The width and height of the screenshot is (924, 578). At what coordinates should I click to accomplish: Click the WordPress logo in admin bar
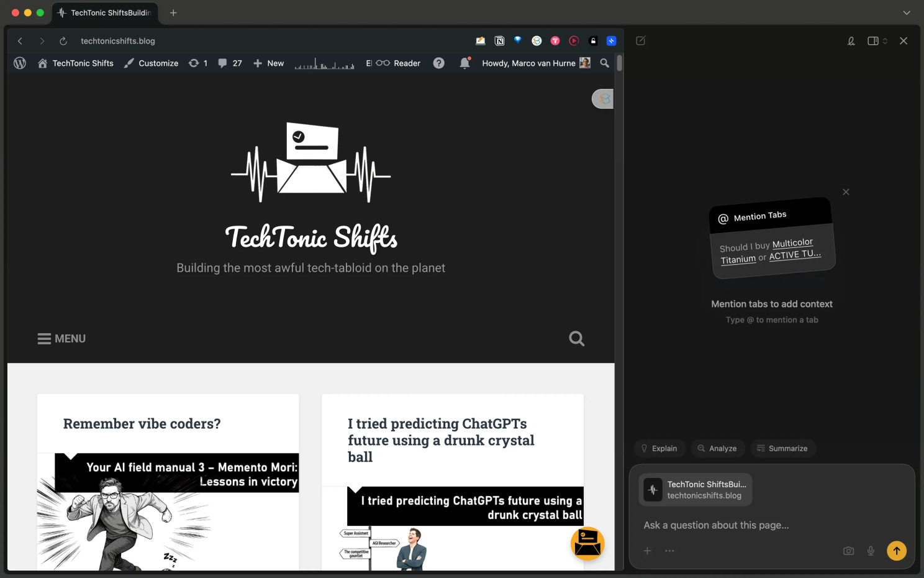click(x=20, y=63)
